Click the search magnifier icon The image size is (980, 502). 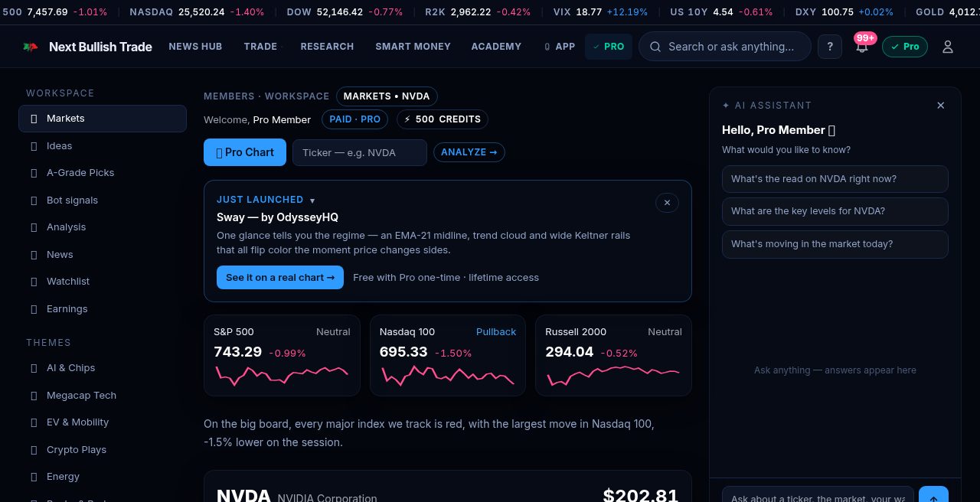[655, 47]
